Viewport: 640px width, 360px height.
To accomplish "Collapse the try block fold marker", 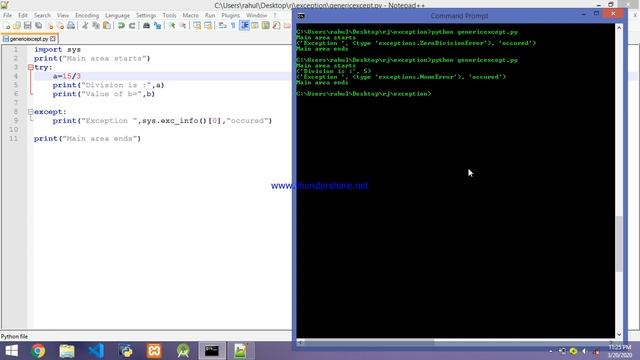I will pyautogui.click(x=31, y=67).
